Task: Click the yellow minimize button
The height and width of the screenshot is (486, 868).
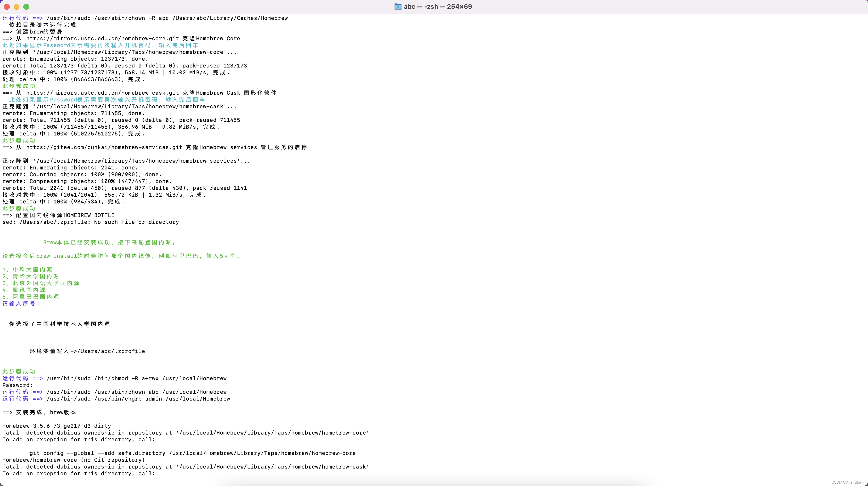Action: click(16, 7)
